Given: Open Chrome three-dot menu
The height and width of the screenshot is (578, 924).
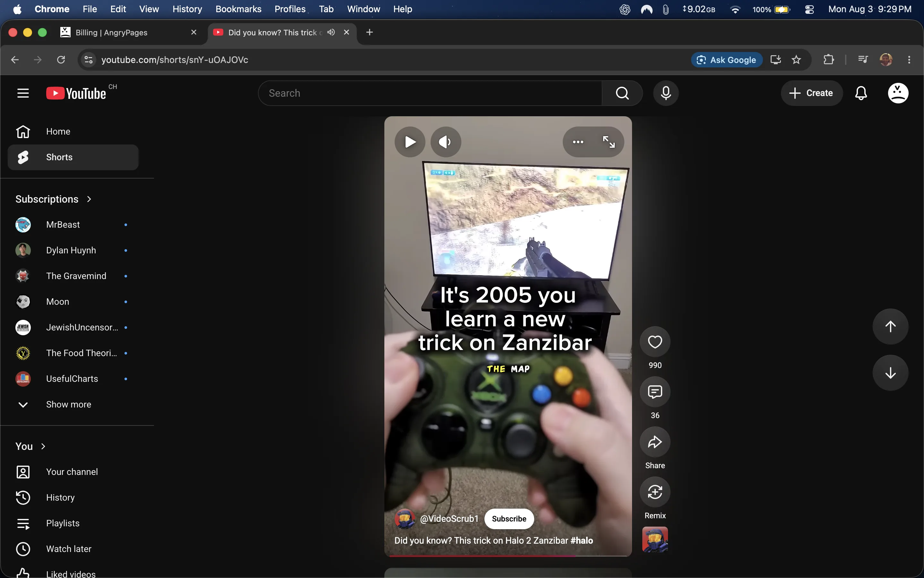Looking at the screenshot, I should (x=909, y=60).
